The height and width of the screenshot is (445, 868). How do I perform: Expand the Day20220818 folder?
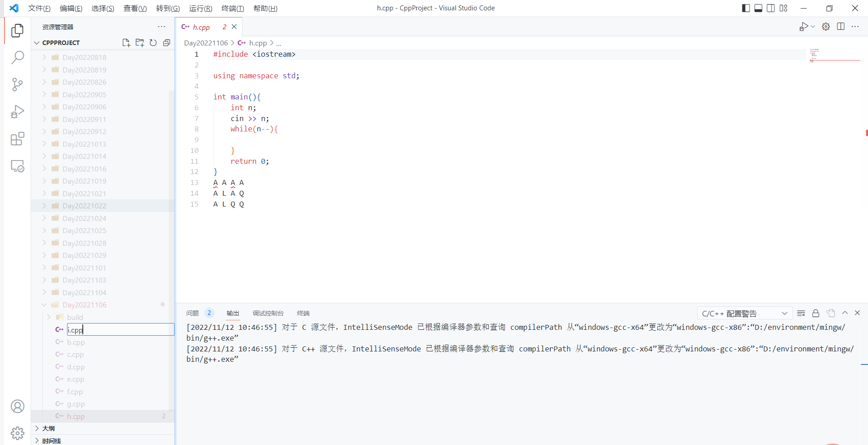pos(103,57)
